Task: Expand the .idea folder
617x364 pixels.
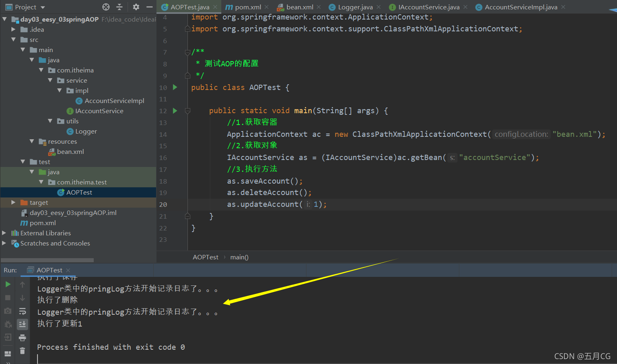Action: tap(13, 29)
